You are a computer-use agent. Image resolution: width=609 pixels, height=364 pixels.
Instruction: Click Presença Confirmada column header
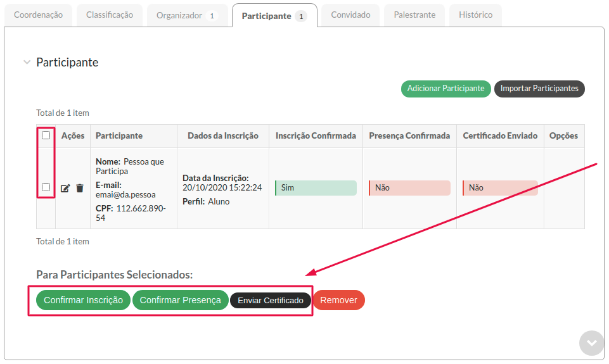[409, 136]
